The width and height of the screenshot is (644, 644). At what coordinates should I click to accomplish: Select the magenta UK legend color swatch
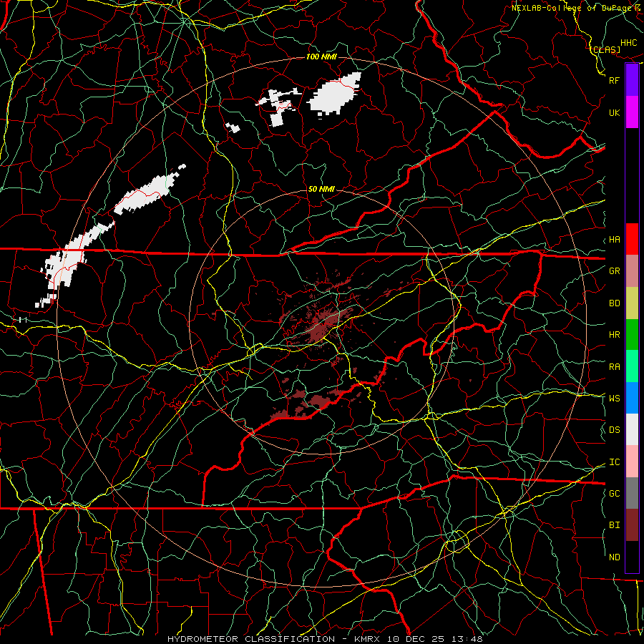click(632, 112)
